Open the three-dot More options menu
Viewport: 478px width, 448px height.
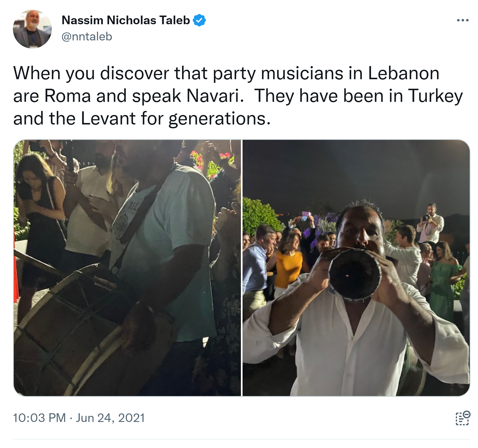pos(462,20)
